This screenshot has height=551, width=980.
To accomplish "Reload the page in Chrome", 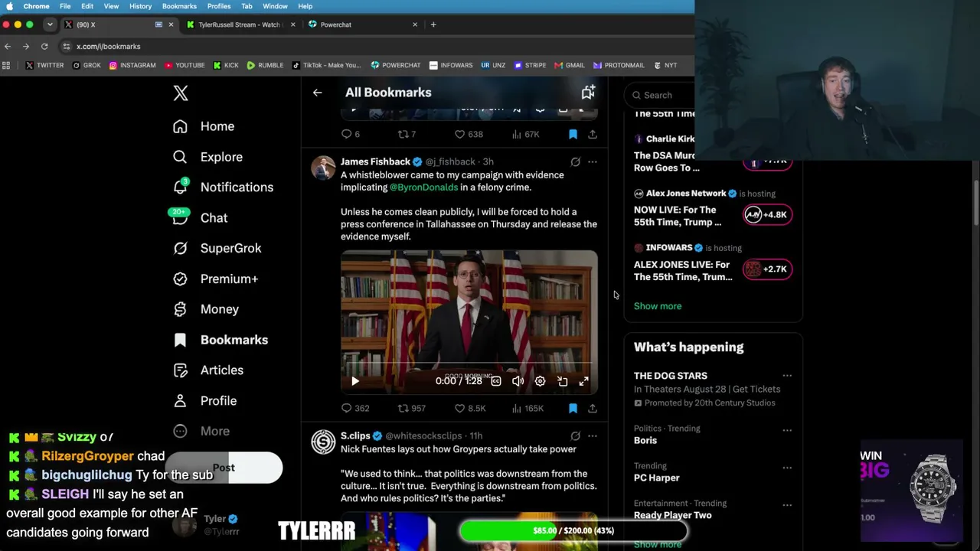I will [44, 47].
